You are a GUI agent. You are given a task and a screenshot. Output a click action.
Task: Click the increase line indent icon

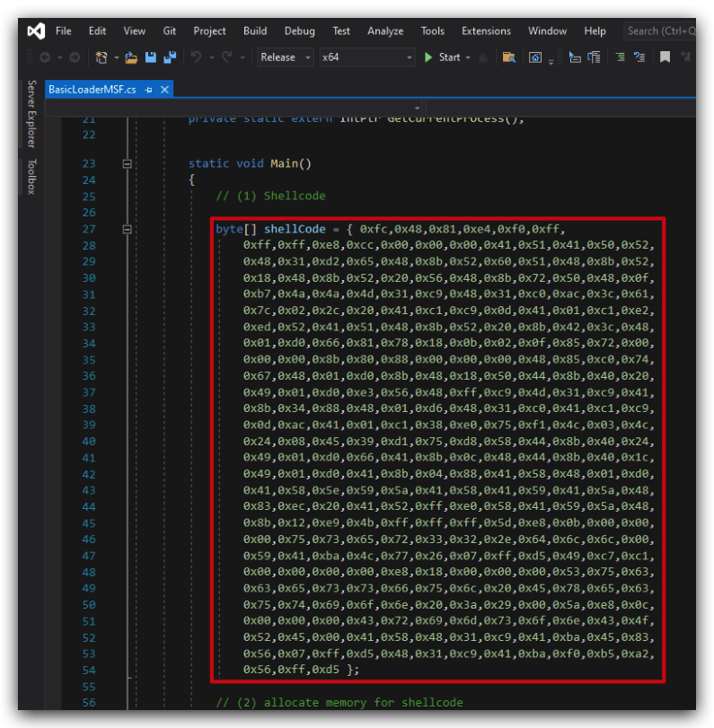coord(620,57)
